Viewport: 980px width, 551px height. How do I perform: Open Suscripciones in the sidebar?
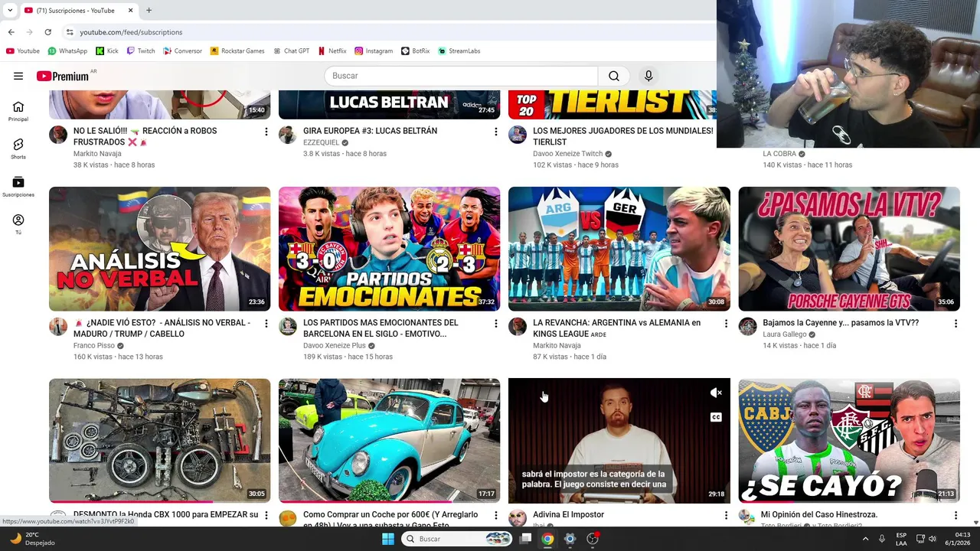(x=18, y=186)
